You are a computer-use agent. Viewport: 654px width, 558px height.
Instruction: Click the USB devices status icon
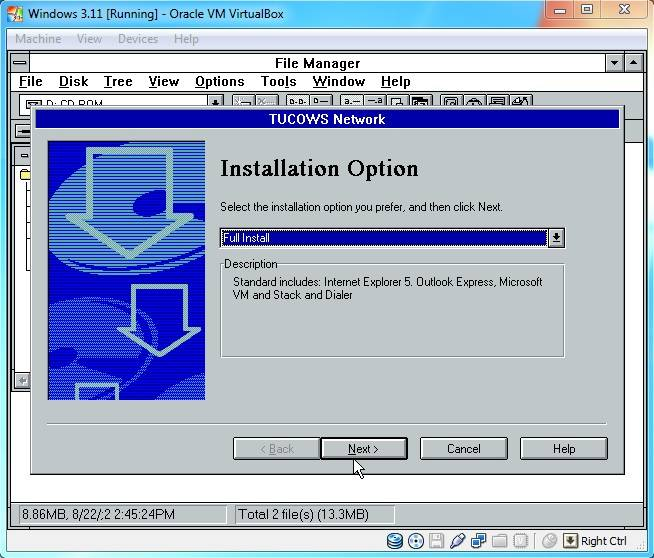[458, 541]
